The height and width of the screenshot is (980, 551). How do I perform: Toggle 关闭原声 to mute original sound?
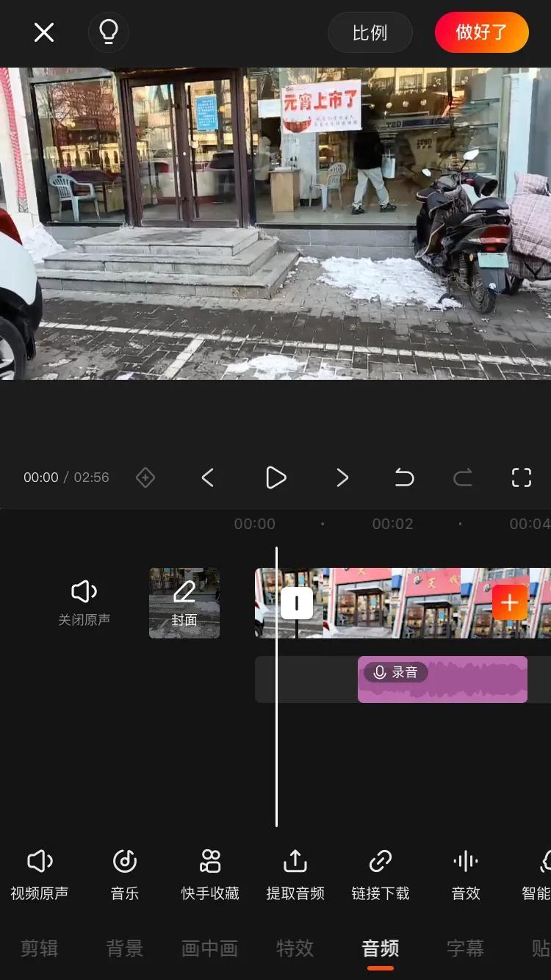[84, 602]
